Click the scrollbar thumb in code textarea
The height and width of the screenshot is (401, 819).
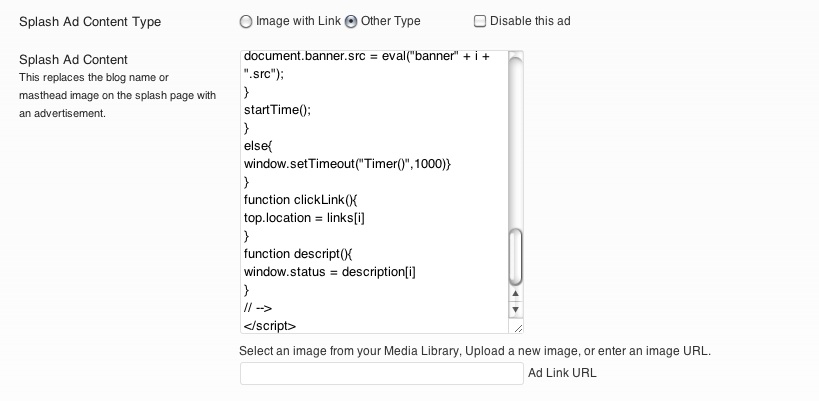click(516, 257)
